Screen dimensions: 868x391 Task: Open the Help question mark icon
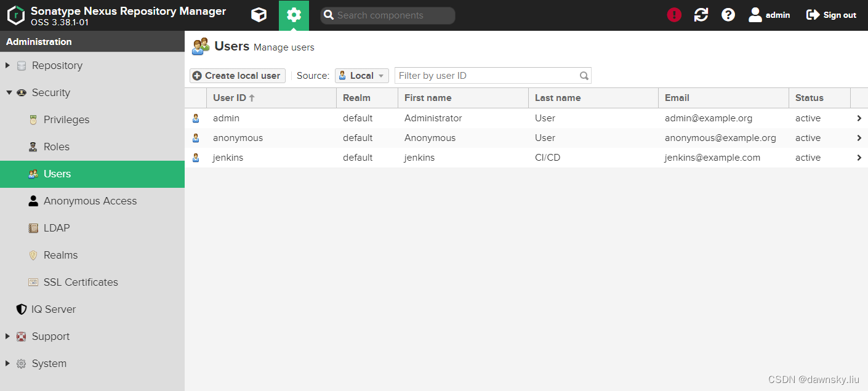tap(728, 15)
